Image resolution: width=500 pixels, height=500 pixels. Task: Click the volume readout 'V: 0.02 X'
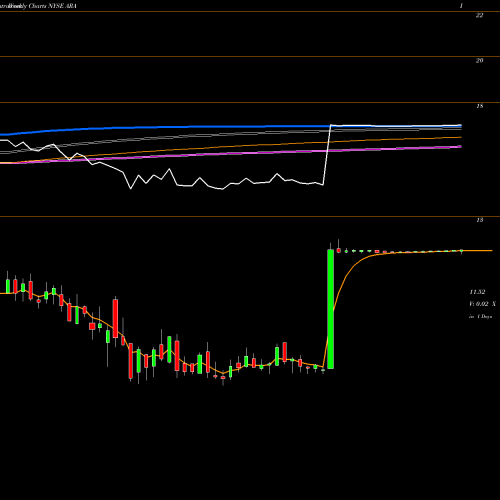pyautogui.click(x=482, y=304)
